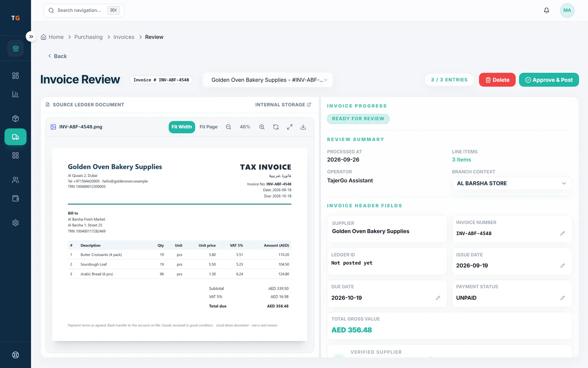Open the bar chart analytics sidebar icon

[16, 94]
